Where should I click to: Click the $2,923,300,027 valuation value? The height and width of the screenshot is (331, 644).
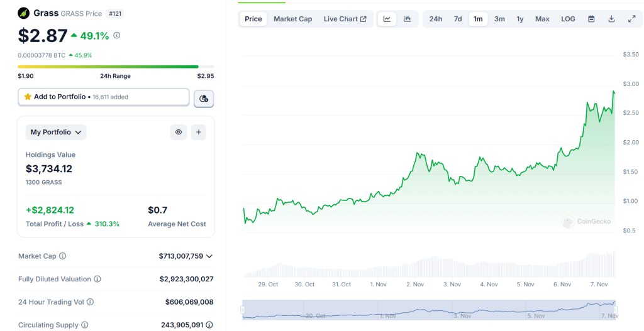[x=186, y=279]
